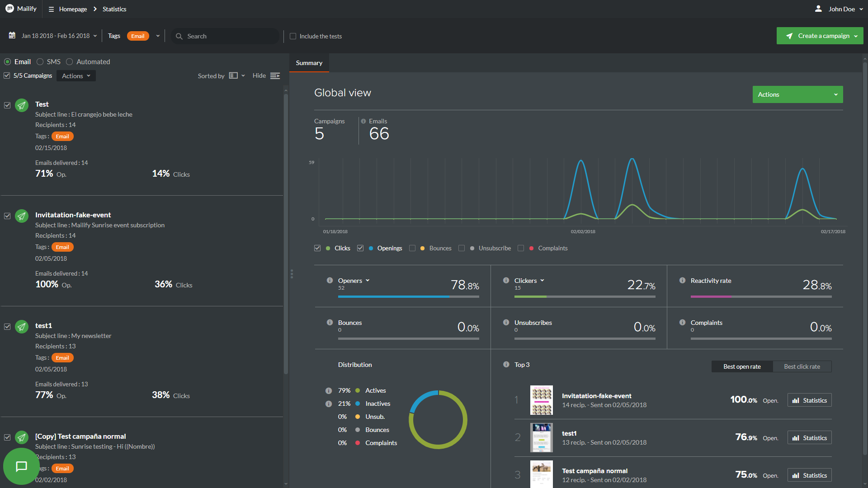Image resolution: width=868 pixels, height=488 pixels.
Task: Uncheck the test1 campaign checkbox
Action: 7,327
